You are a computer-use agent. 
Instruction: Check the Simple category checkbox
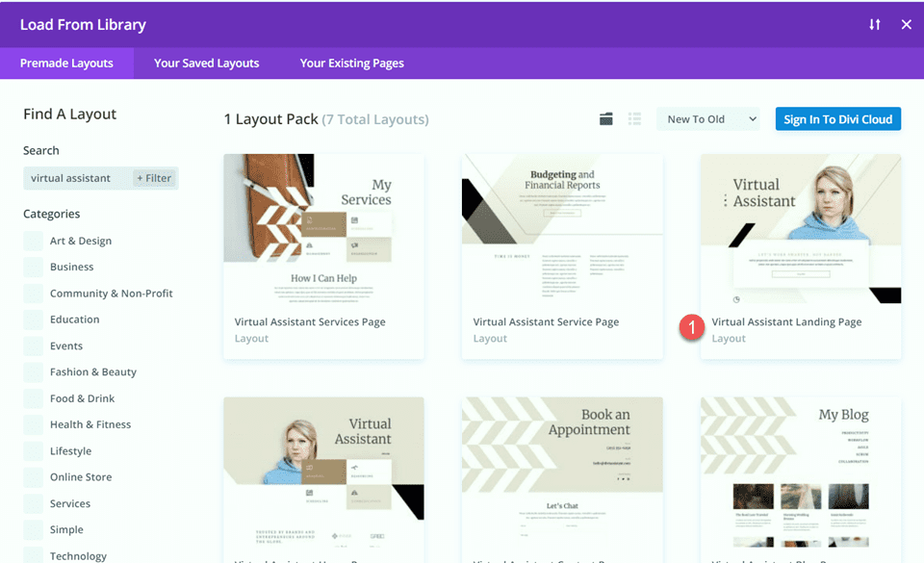tap(33, 529)
